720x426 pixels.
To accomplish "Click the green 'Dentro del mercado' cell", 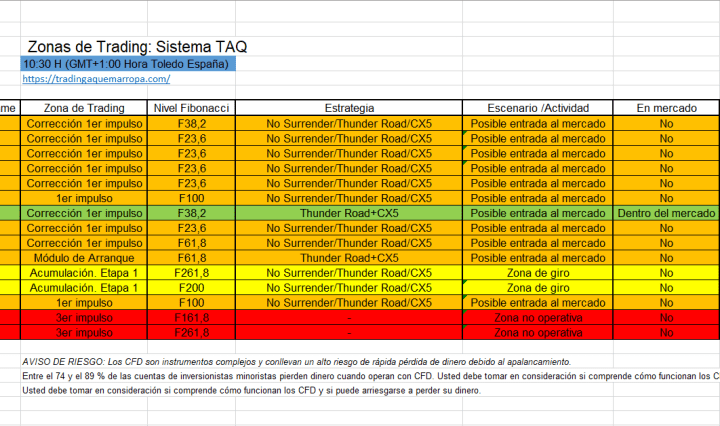I will [666, 214].
